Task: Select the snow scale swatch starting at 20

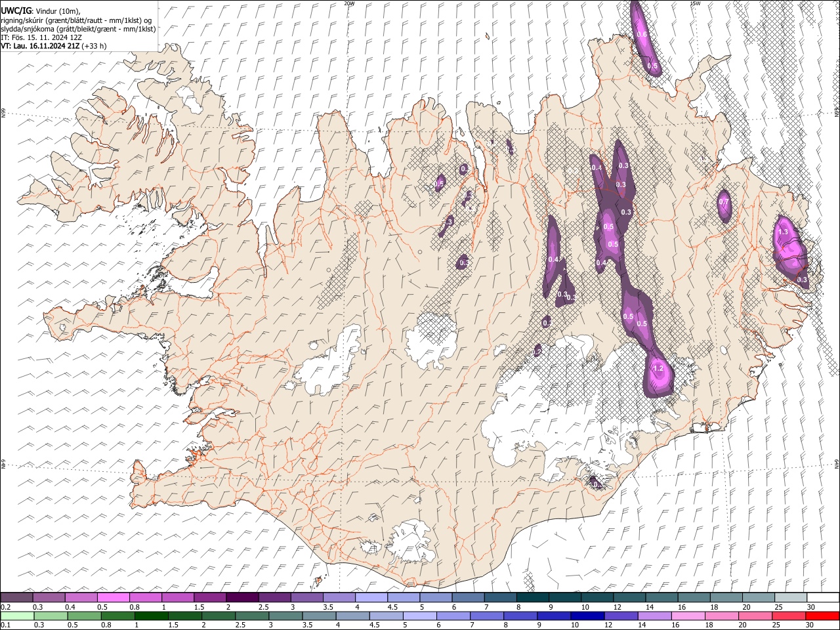Action: [759, 598]
